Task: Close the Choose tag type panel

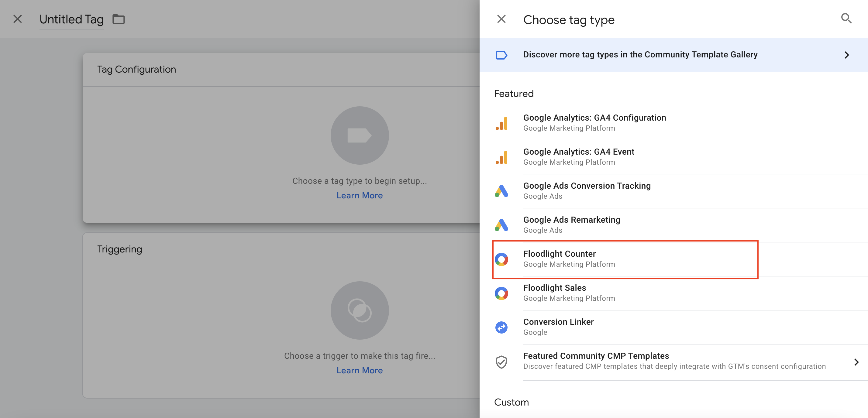Action: pos(501,19)
